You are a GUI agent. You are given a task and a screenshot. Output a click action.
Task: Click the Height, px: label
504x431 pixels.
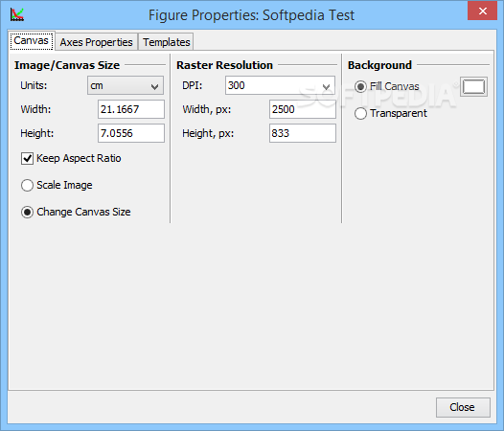(208, 133)
